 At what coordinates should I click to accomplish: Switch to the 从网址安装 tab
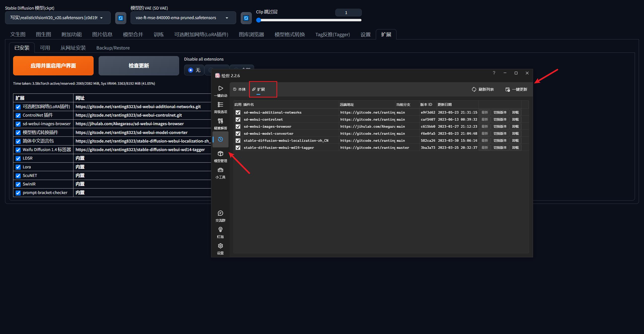tap(73, 48)
